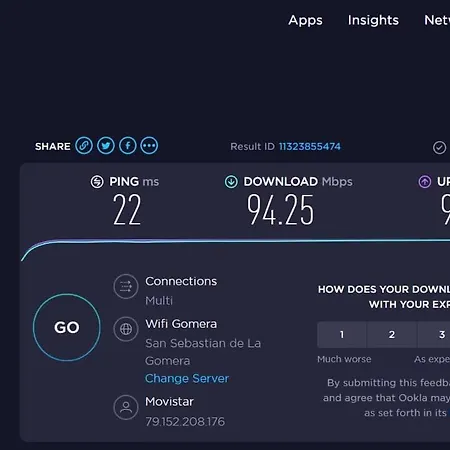Image resolution: width=450 pixels, height=450 pixels.
Task: Rate download speed as 1
Action: click(x=342, y=335)
